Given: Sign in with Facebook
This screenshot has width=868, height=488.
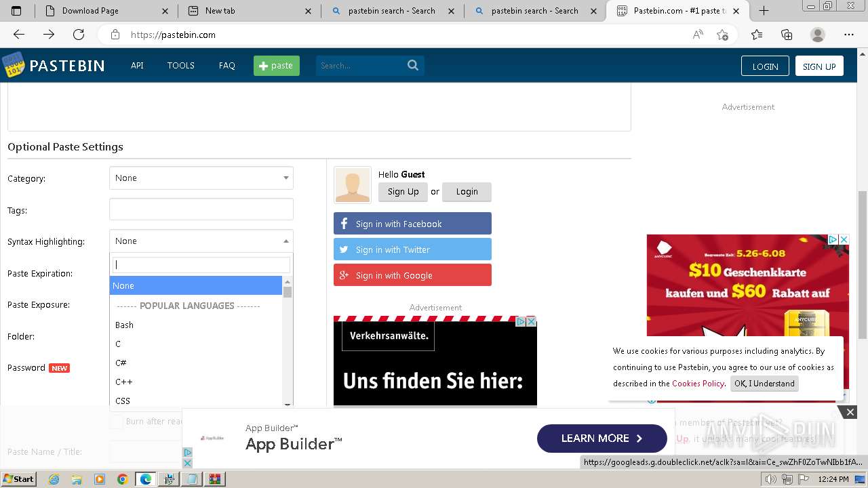Looking at the screenshot, I should point(412,224).
